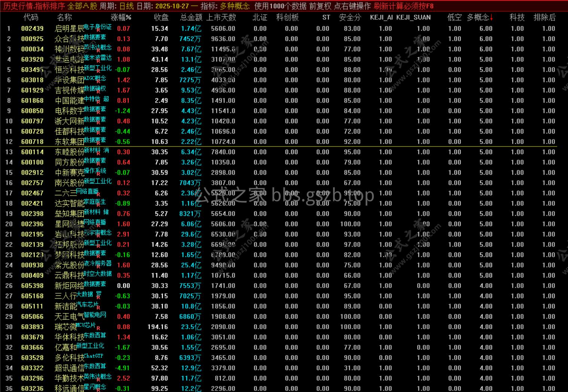The image size is (568, 392).
Task: Sort by the 收盘 column header
Action: (161, 17)
